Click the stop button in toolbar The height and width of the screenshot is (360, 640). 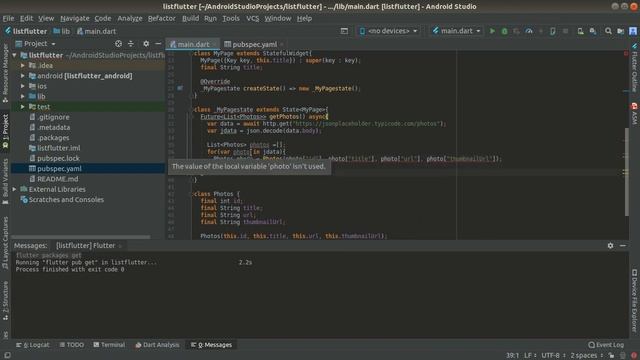click(565, 31)
